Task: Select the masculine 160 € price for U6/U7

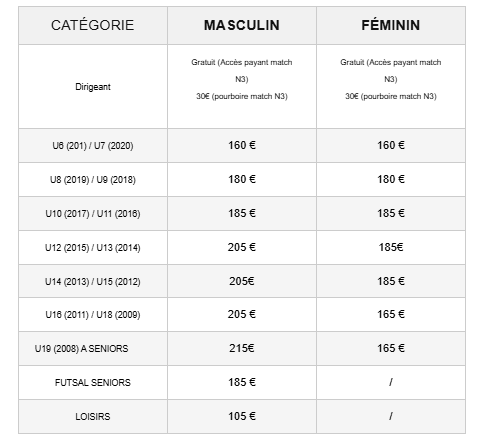Action: pos(242,145)
